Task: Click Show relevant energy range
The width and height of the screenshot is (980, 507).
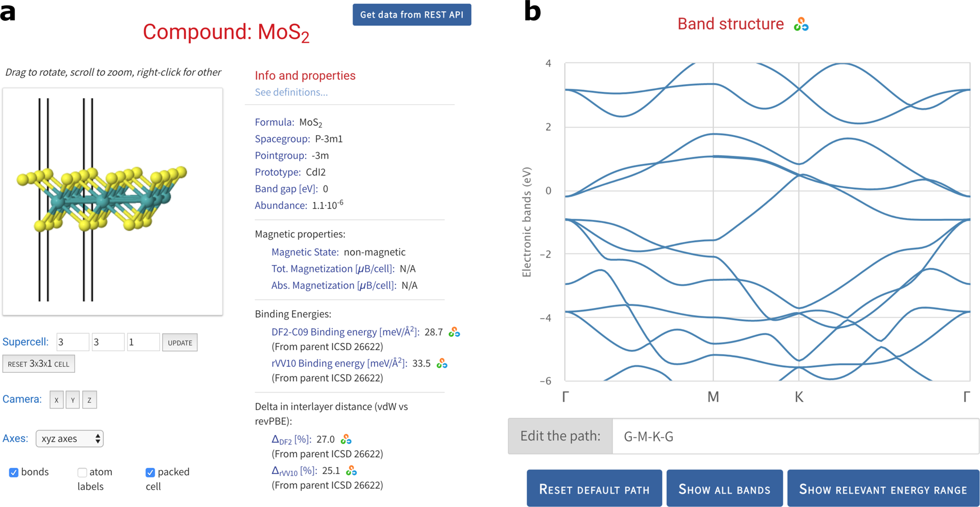Action: tap(882, 488)
